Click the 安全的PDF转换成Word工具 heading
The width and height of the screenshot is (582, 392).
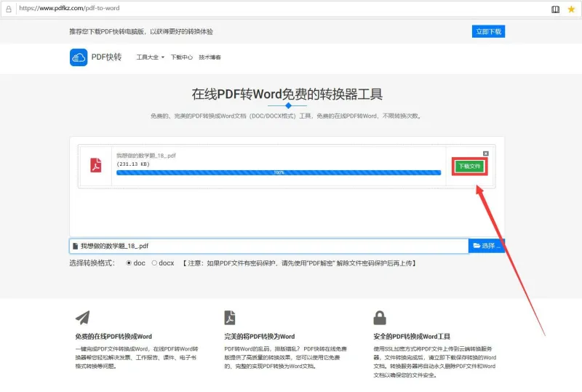tap(412, 337)
